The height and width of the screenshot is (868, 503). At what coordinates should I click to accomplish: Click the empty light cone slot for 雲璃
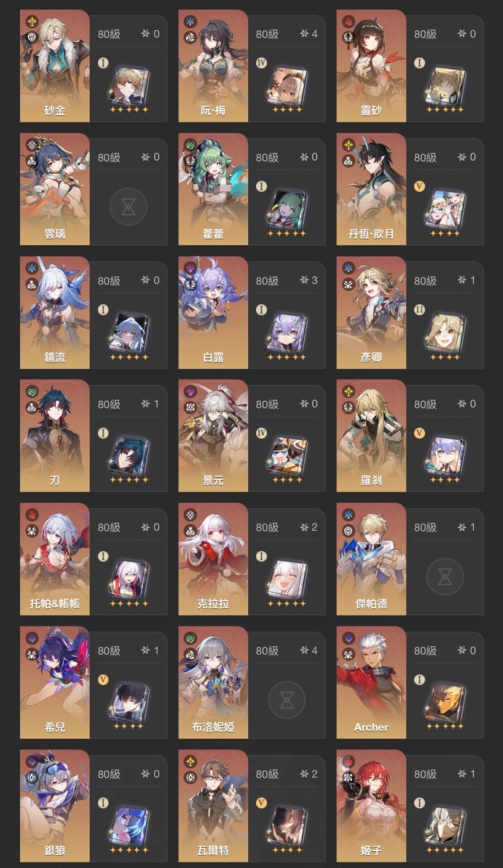coord(128,208)
